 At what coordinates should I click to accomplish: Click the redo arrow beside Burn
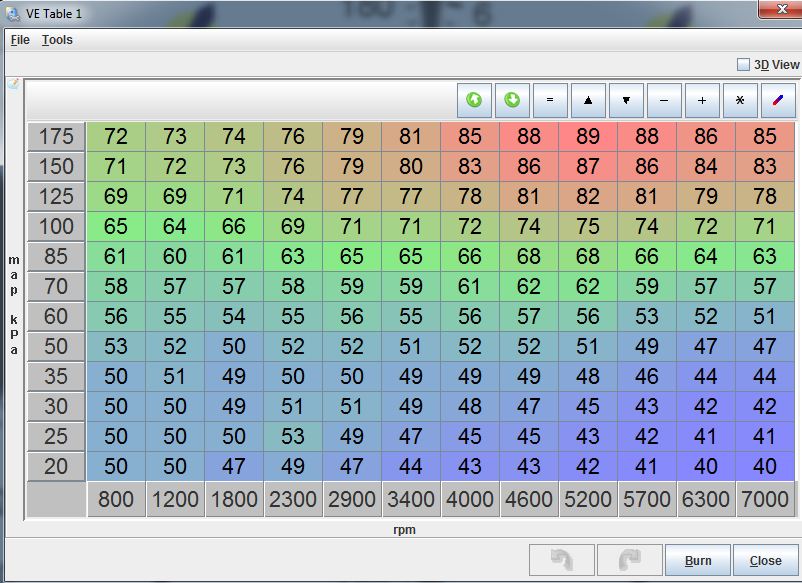tap(630, 560)
